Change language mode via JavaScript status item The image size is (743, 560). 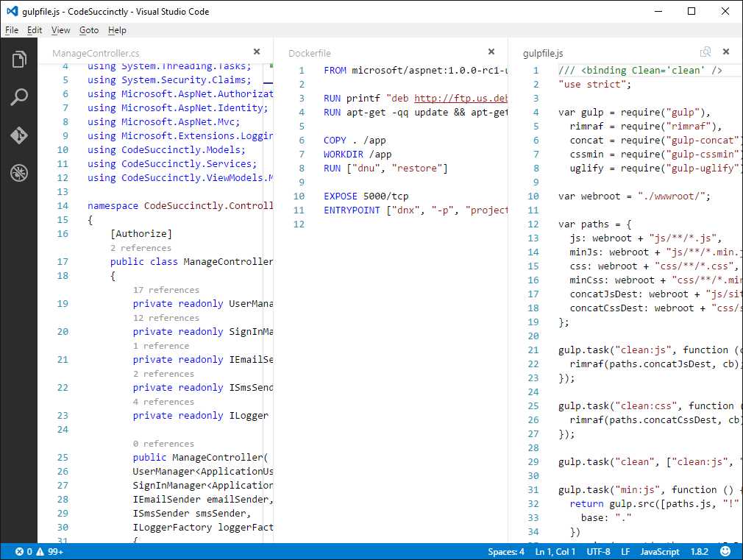pyautogui.click(x=659, y=551)
